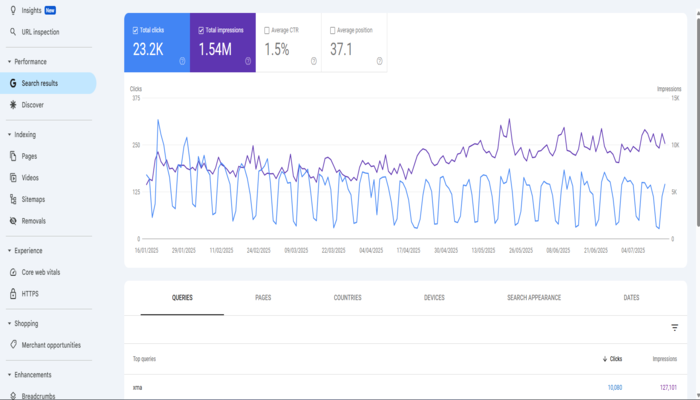Screen dimensions: 700x400
Task: Open the Pages report icon
Action: (x=12, y=156)
